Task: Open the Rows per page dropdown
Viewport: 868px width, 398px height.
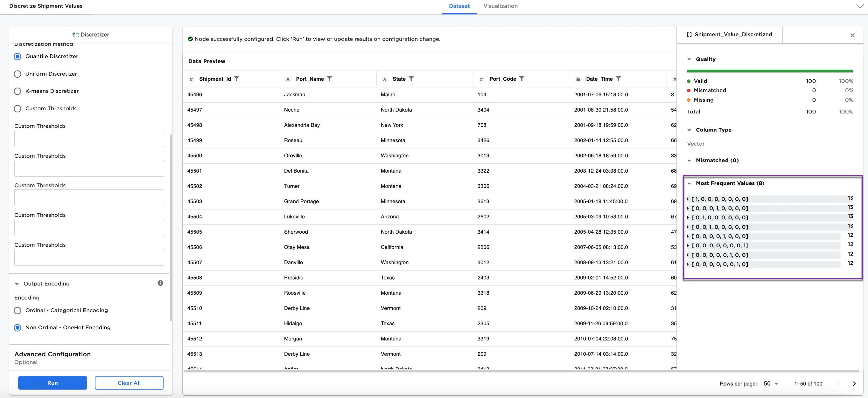Action: [771, 383]
